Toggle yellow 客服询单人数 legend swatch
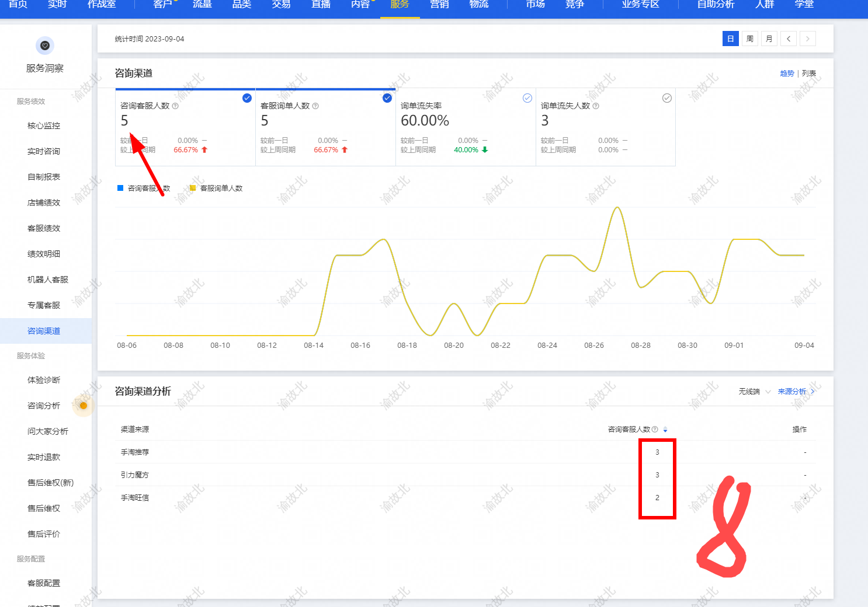The width and height of the screenshot is (868, 607). pyautogui.click(x=193, y=188)
